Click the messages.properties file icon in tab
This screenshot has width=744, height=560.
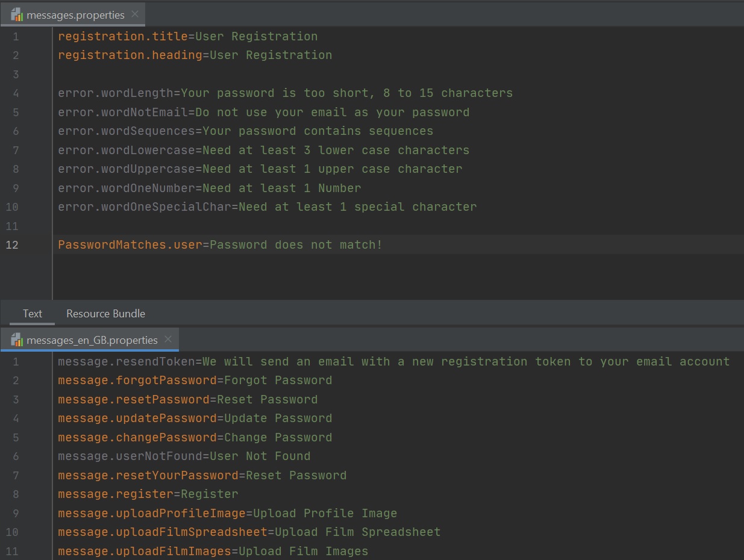17,15
